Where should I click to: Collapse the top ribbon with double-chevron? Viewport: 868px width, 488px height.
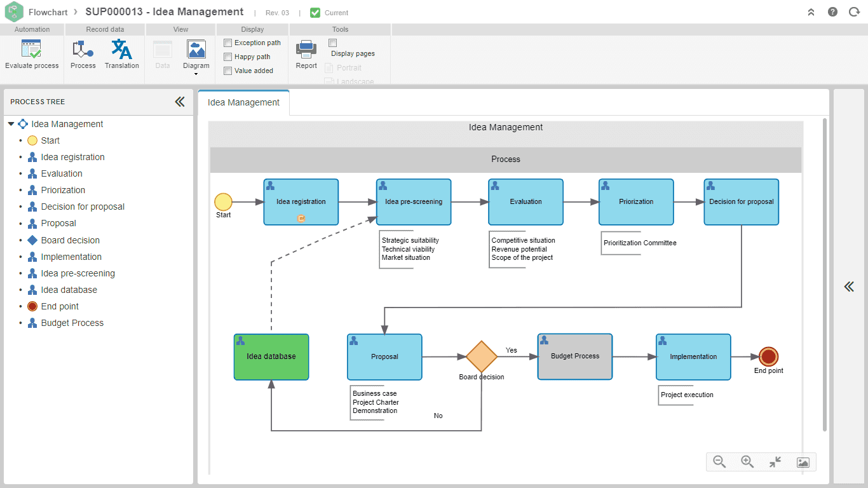[811, 12]
